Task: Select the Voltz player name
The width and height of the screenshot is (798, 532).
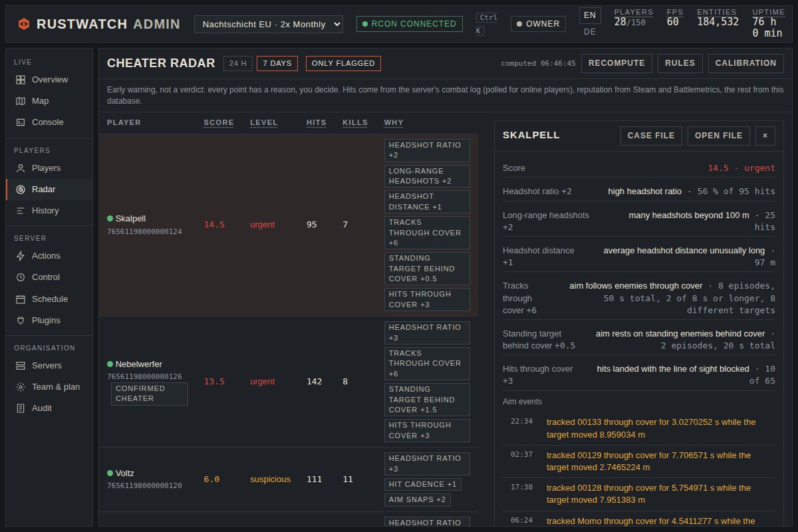Action: pyautogui.click(x=125, y=473)
